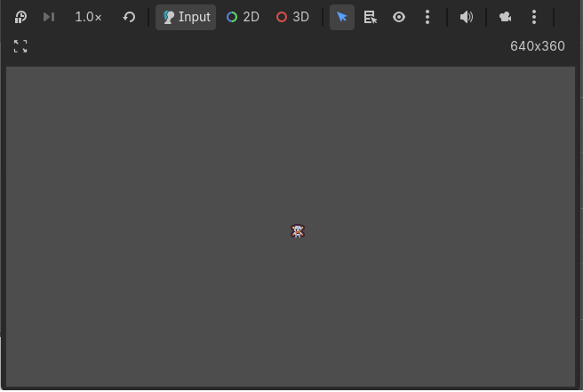Choose the list selection tool
Screen dimensions: 583x392
371,17
